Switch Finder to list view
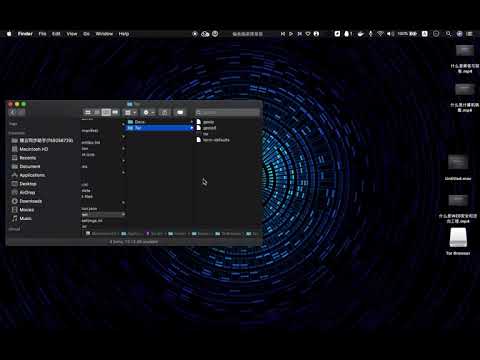The image size is (480, 360). [97, 113]
